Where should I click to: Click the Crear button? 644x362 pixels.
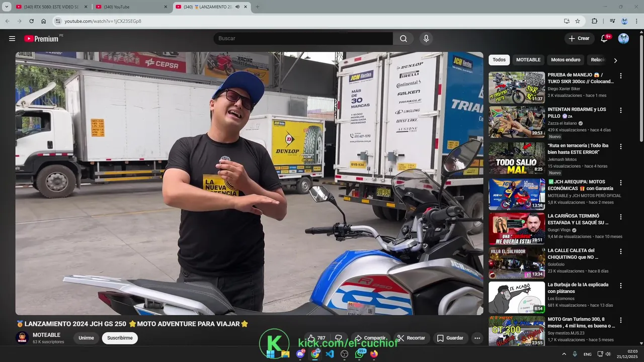coord(579,39)
